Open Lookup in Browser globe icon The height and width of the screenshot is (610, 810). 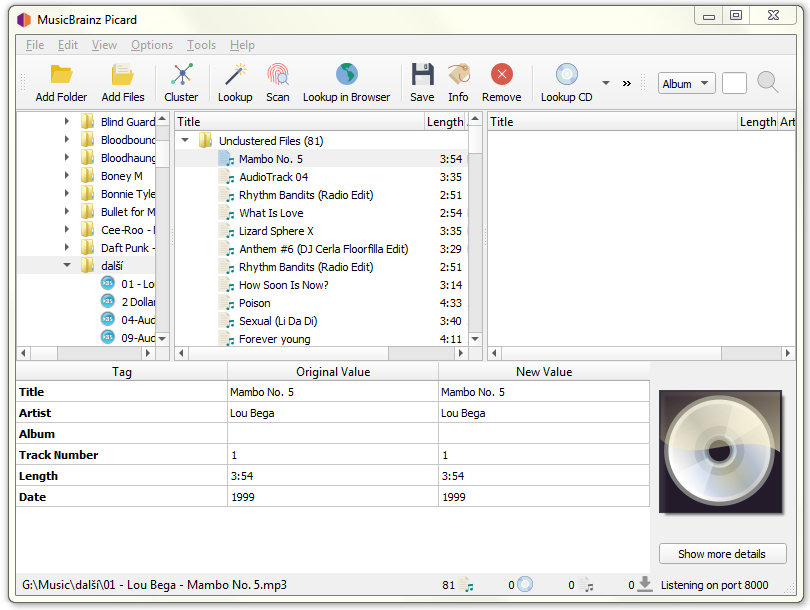tap(347, 74)
